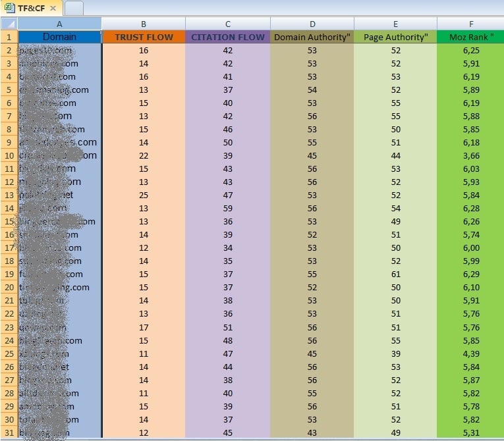Click the select-all corner of the grid
The width and height of the screenshot is (504, 441).
(9, 24)
